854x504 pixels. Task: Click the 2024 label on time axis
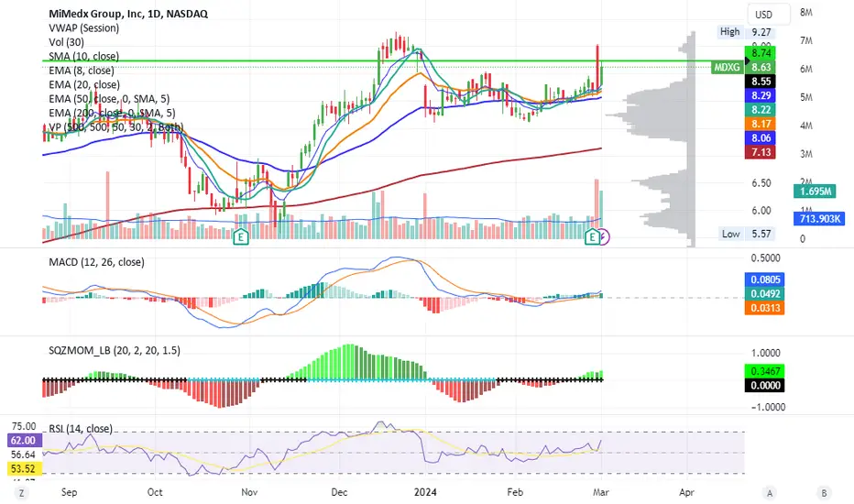(x=425, y=492)
